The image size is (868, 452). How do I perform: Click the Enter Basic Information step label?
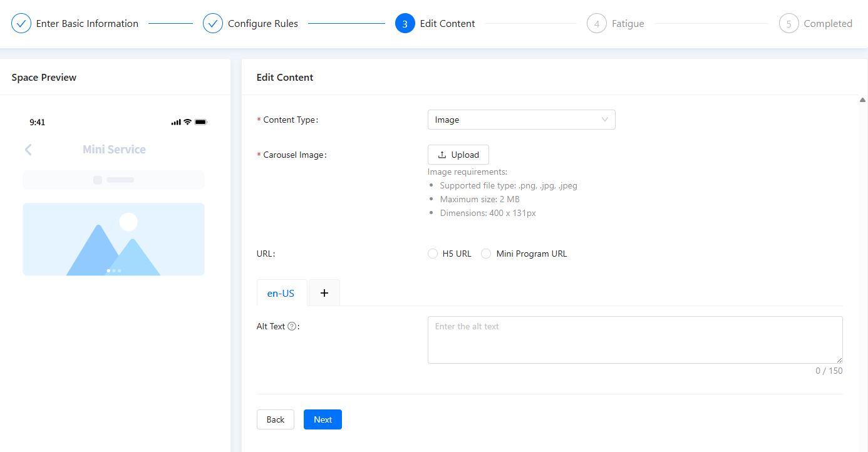click(87, 24)
